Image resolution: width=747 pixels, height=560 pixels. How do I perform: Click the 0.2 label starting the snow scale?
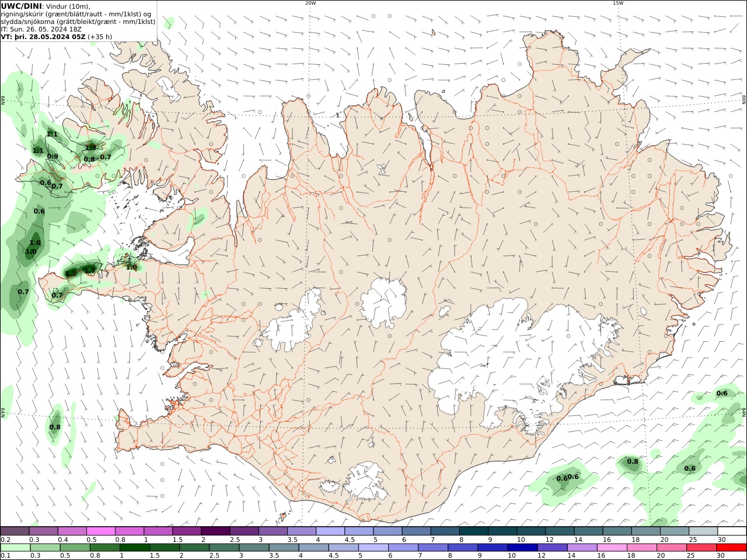click(x=5, y=540)
